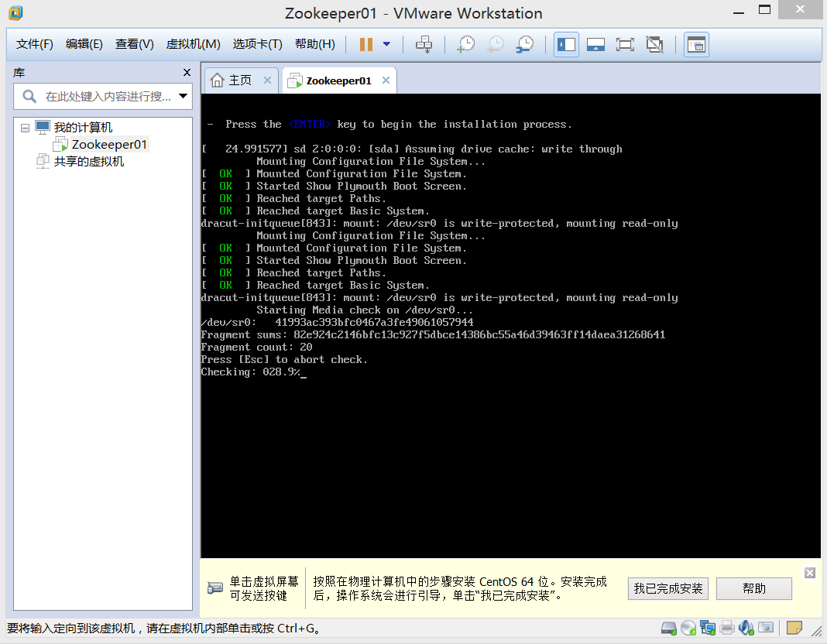Switch to Unity mode
The height and width of the screenshot is (644, 827).
654,44
